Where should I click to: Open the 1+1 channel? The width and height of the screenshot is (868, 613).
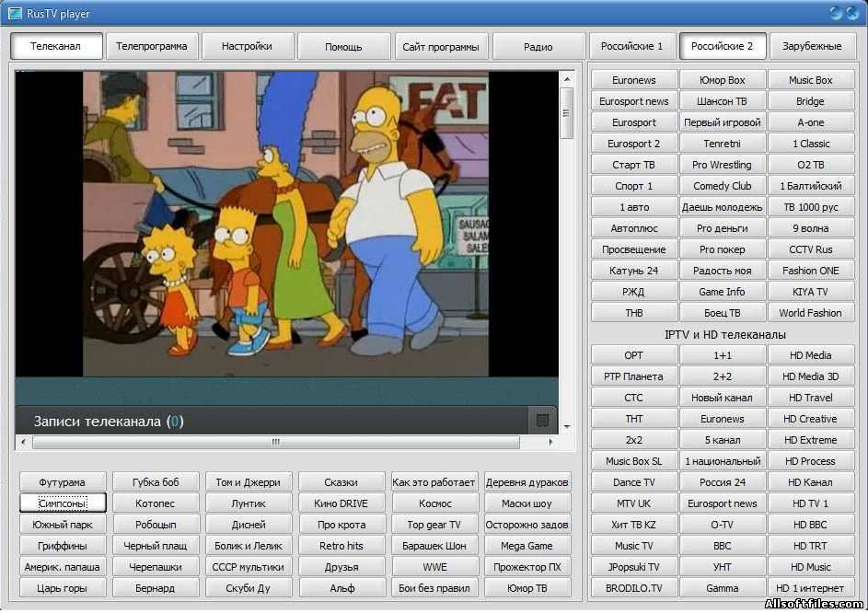723,355
